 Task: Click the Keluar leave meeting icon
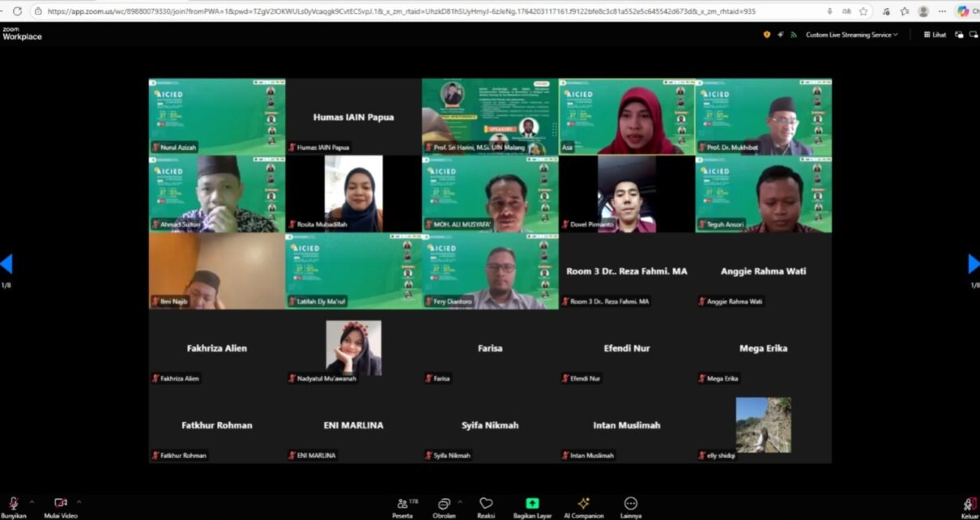(x=969, y=505)
